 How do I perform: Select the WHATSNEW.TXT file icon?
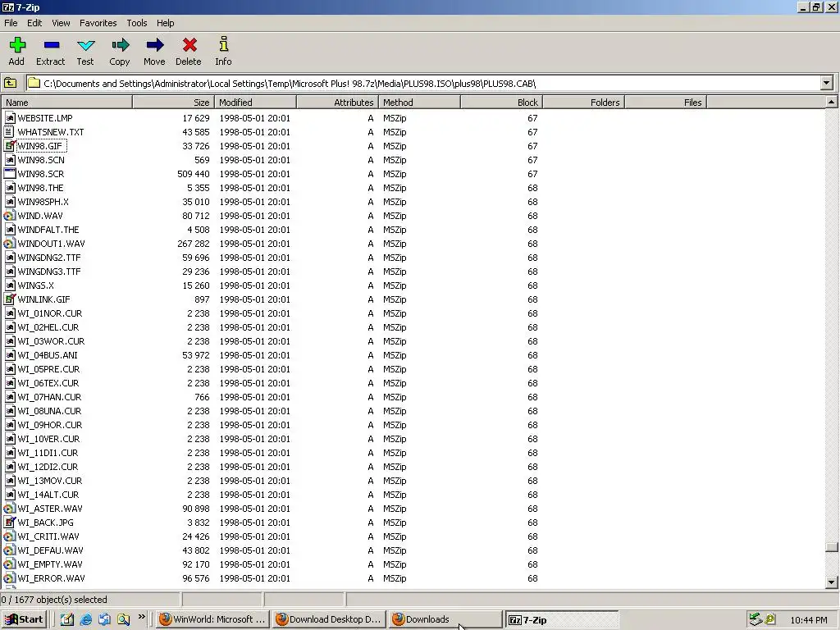pyautogui.click(x=10, y=132)
